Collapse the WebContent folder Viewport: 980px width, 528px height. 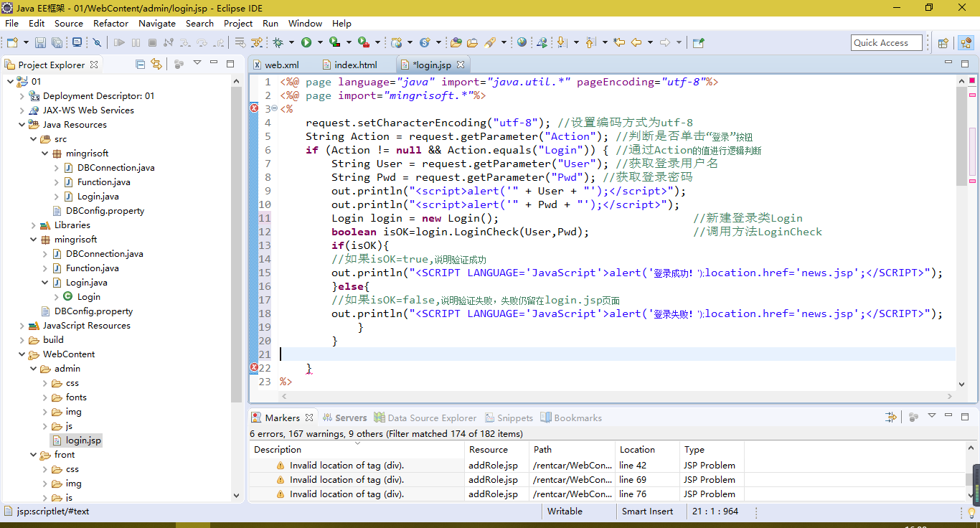pyautogui.click(x=22, y=354)
